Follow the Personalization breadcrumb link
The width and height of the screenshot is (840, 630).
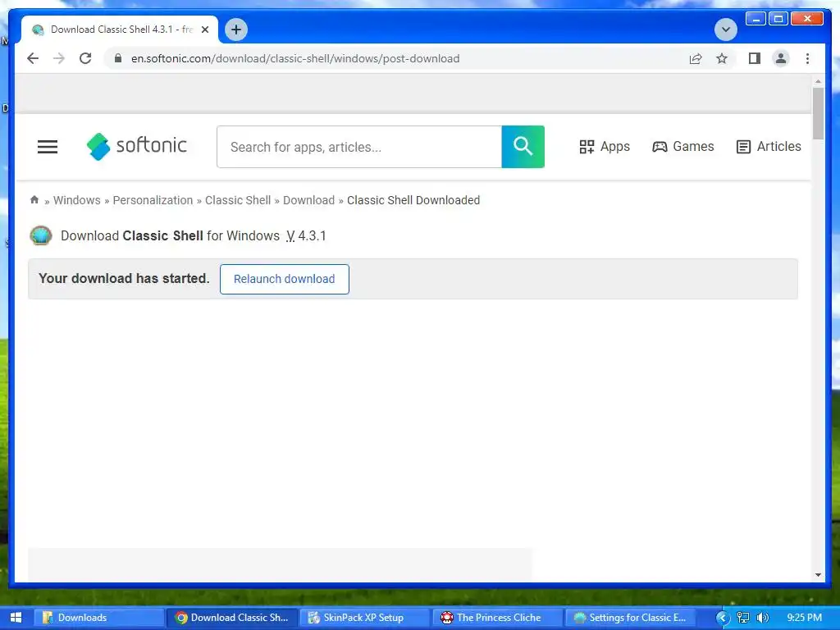click(153, 200)
